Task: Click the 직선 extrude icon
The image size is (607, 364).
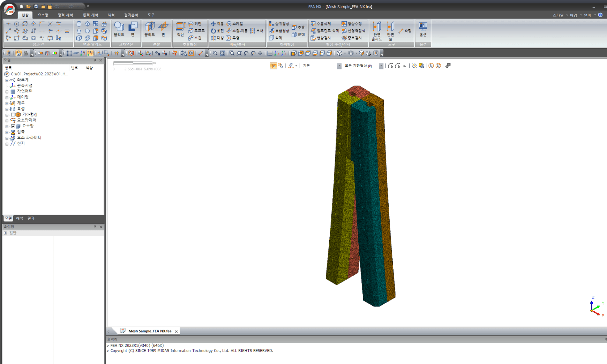Action: pyautogui.click(x=180, y=30)
